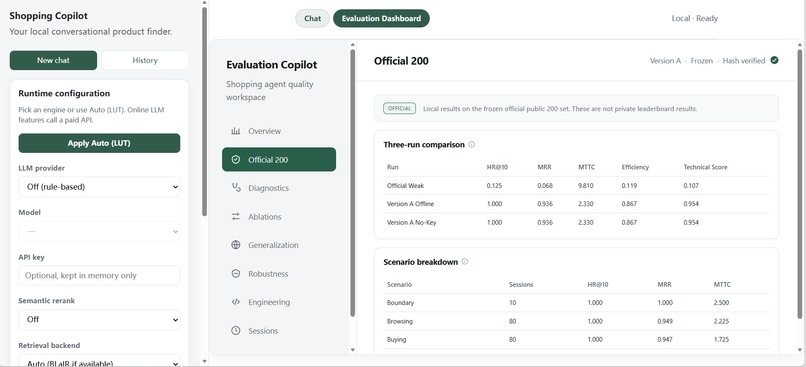Viewport: 806px width, 367px height.
Task: Click the Boundary scenario row
Action: 577,303
